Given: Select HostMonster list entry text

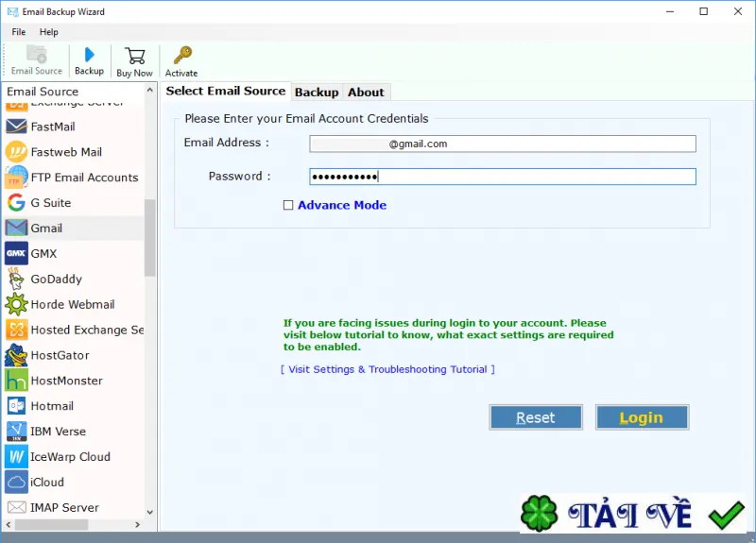Looking at the screenshot, I should (x=66, y=381).
